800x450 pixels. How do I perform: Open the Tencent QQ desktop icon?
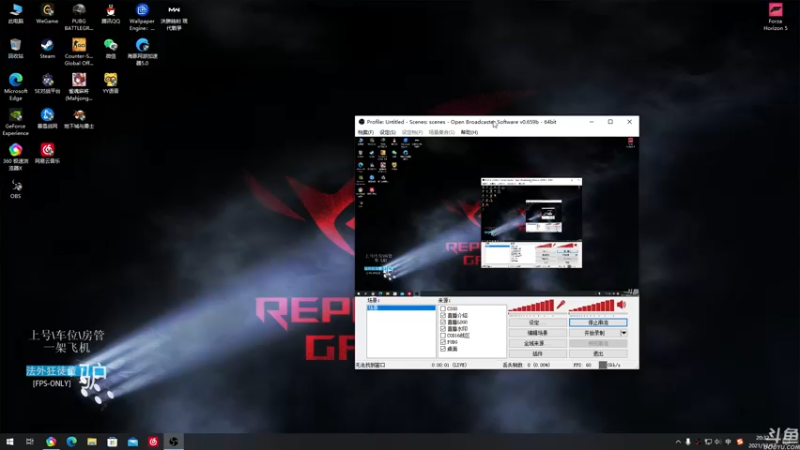[110, 14]
